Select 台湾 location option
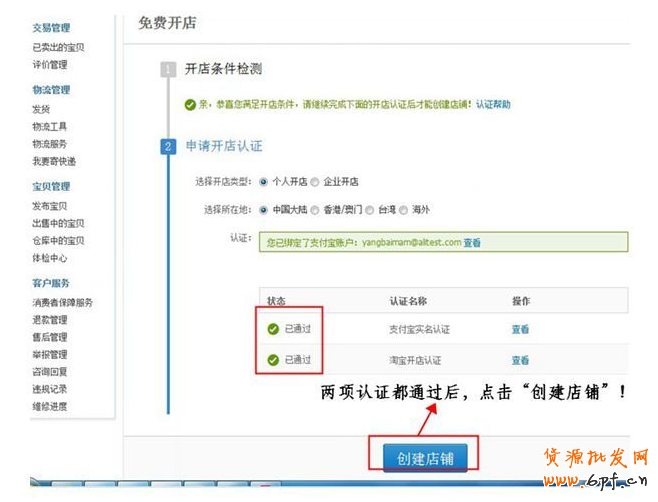The width and height of the screenshot is (658, 502). pyautogui.click(x=370, y=210)
